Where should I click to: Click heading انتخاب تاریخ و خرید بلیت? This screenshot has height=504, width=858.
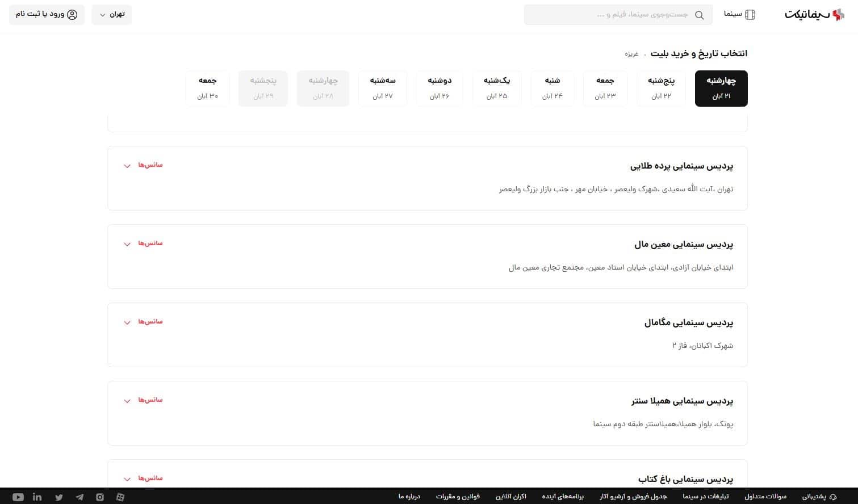pos(699,53)
